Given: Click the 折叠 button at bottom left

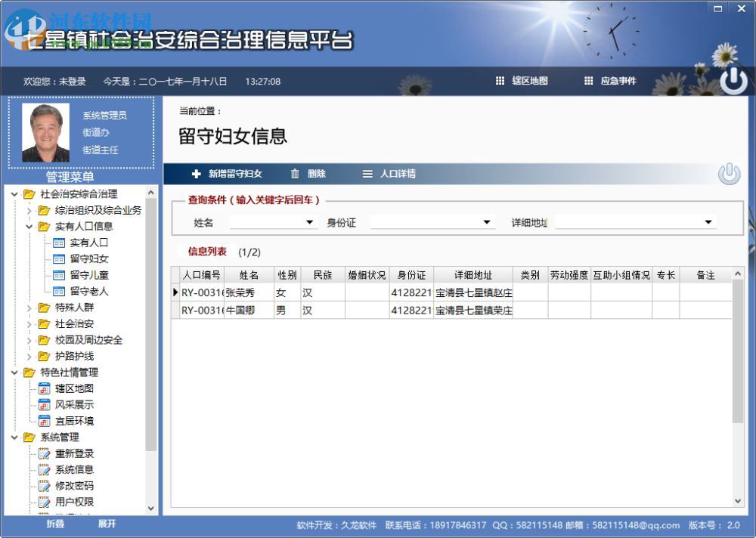Looking at the screenshot, I should click(54, 523).
